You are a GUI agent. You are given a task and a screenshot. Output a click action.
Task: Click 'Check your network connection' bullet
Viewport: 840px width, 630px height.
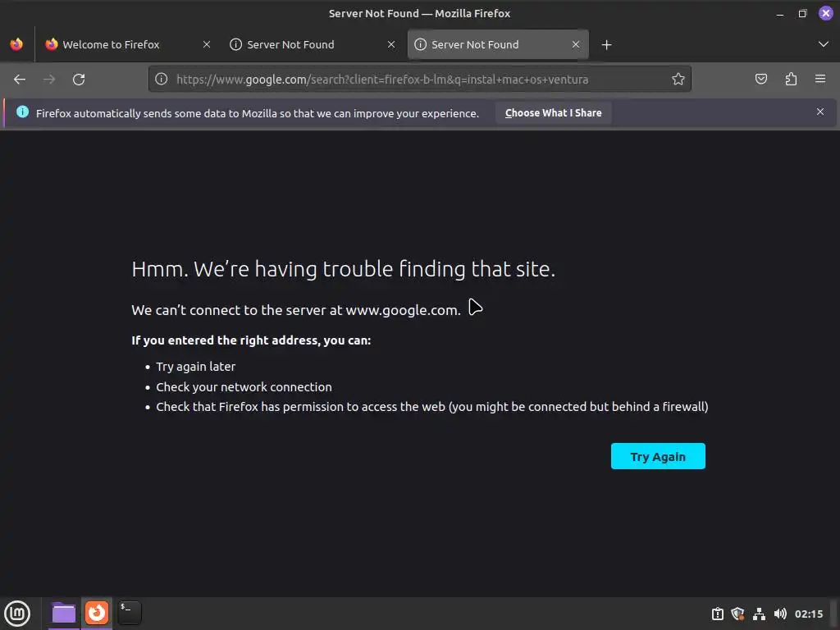click(244, 387)
